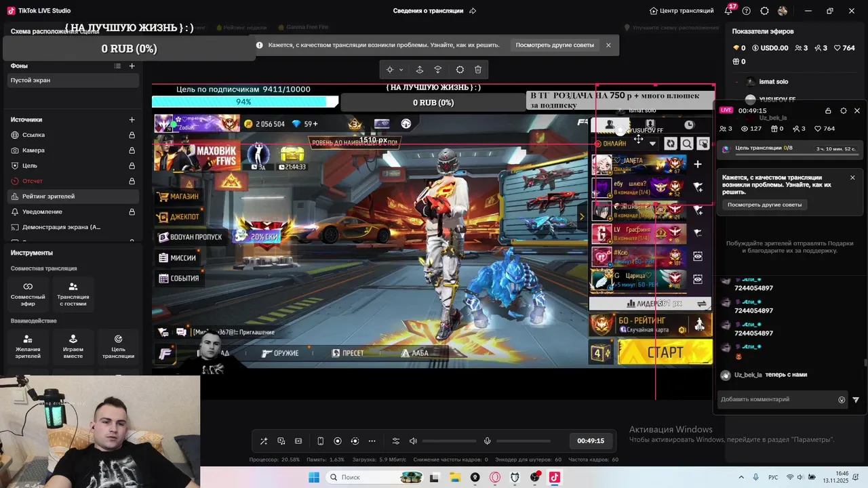Open File Explorer folder on taskbar
Screen dimensions: 868x488
(455, 477)
